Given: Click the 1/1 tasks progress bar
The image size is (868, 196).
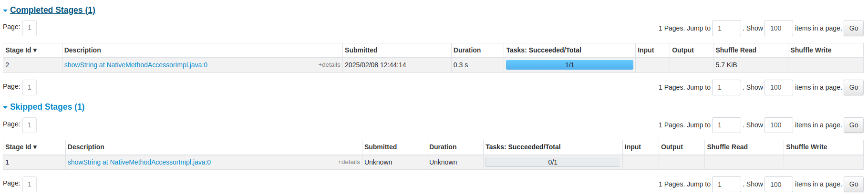Looking at the screenshot, I should tap(569, 65).
